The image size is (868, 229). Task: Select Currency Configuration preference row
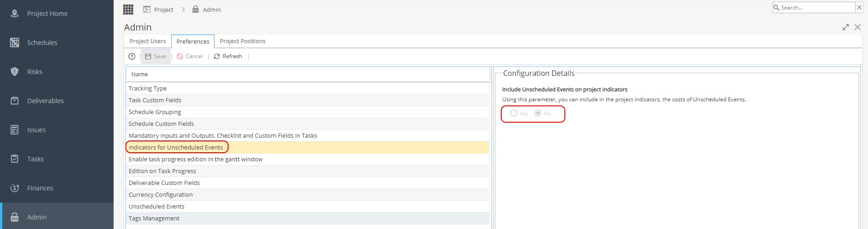click(x=308, y=194)
